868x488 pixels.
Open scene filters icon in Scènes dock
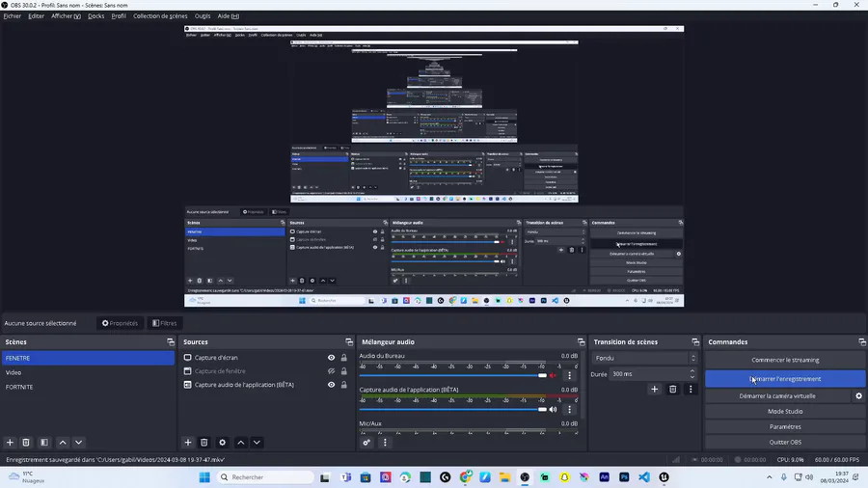44,443
